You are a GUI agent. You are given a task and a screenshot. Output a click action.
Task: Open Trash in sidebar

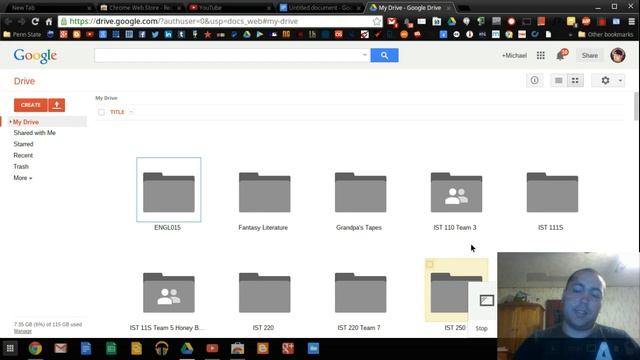(x=21, y=167)
